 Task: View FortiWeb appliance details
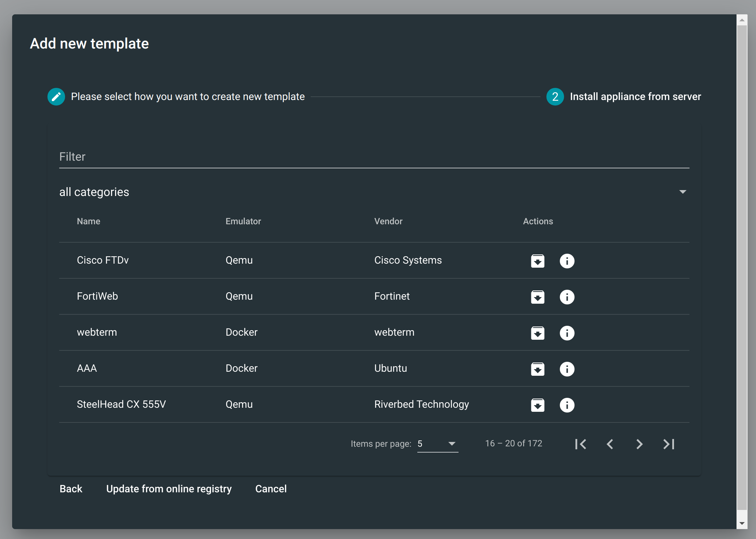tap(567, 297)
